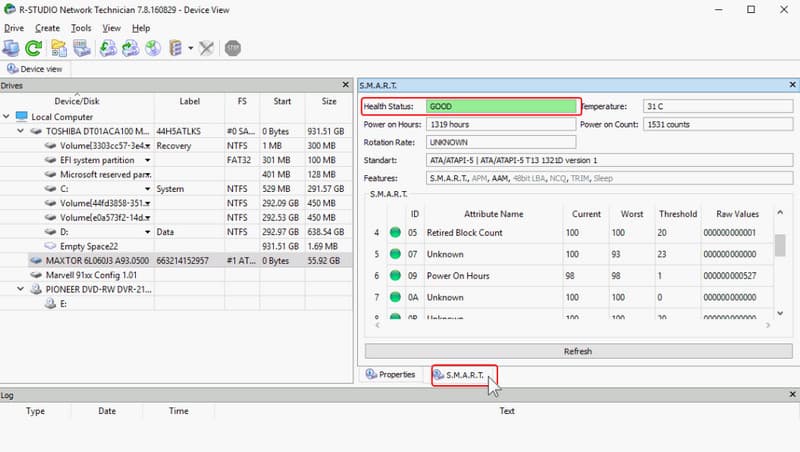The width and height of the screenshot is (800, 452).
Task: Select the Device view tab
Action: tap(35, 69)
